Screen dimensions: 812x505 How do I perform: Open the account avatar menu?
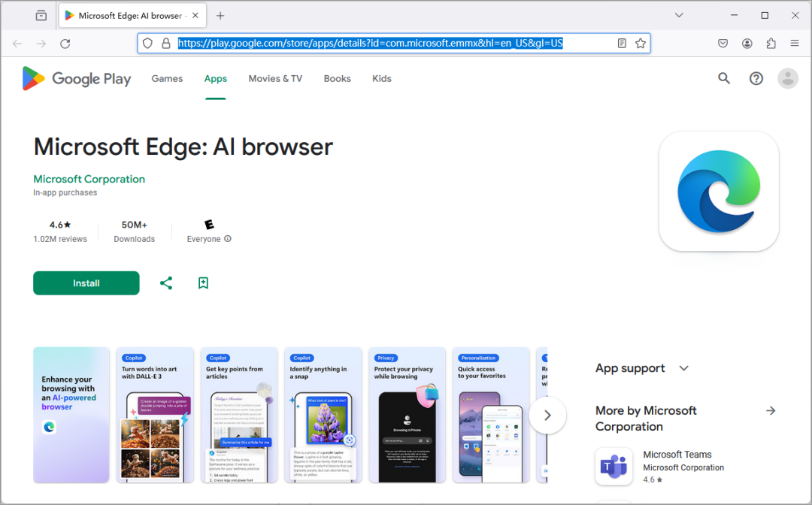pyautogui.click(x=788, y=79)
